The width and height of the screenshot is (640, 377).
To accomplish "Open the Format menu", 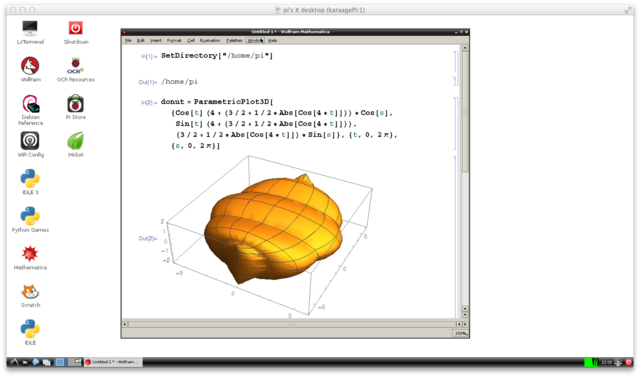I will pos(174,40).
